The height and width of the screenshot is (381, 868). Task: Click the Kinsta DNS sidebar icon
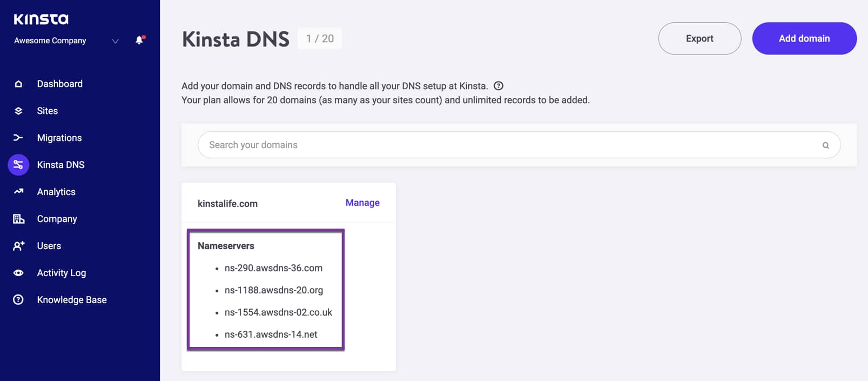coord(18,165)
